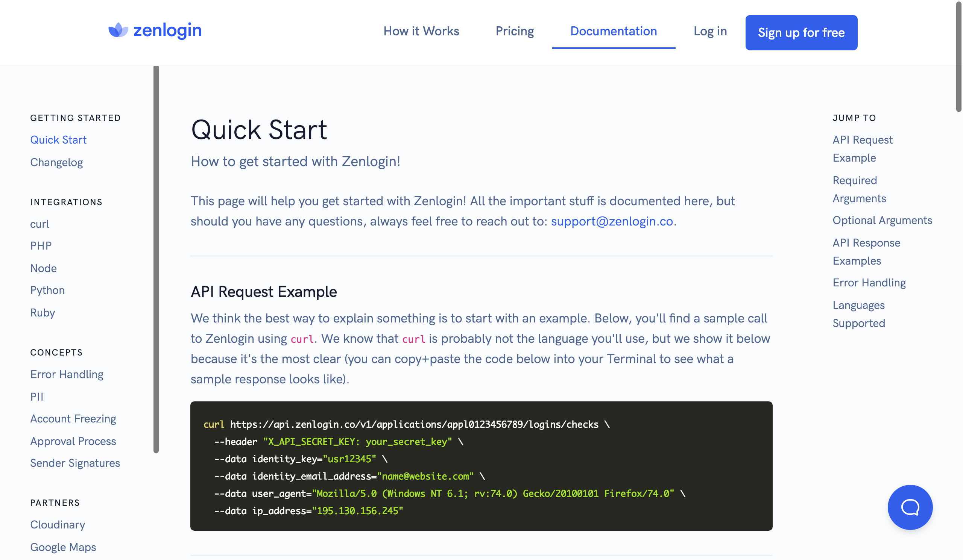Click the identity_key "usr12345" code line
This screenshot has width=963, height=560.
click(x=301, y=459)
